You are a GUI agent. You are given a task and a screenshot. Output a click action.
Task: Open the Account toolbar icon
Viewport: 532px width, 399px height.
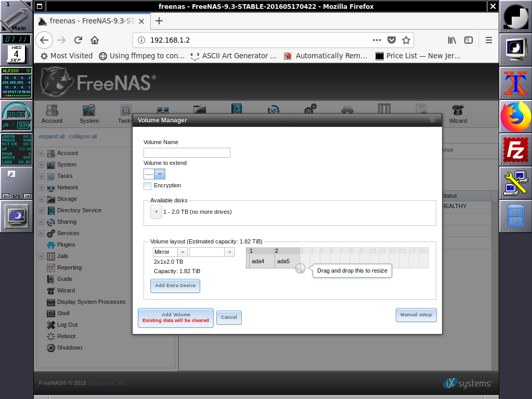pos(52,114)
